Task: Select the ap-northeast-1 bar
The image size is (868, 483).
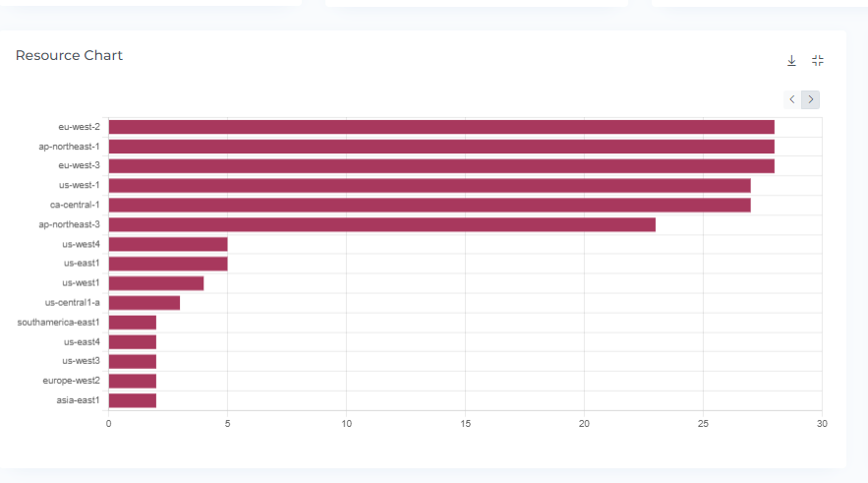Action: click(x=441, y=147)
